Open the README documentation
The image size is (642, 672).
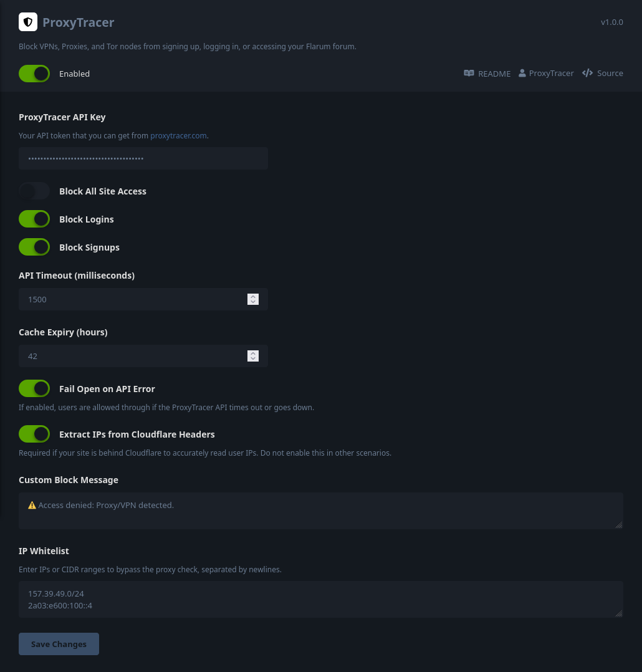[494, 73]
